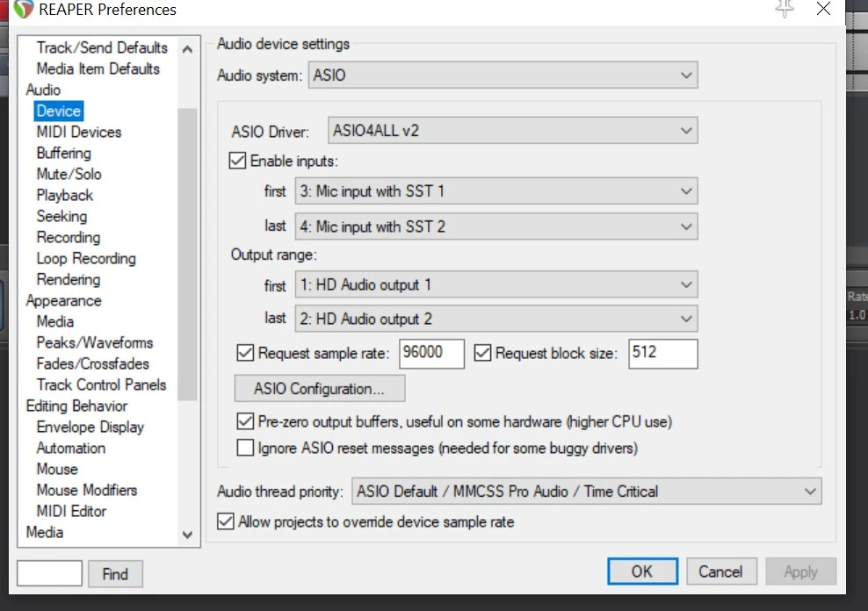The height and width of the screenshot is (611, 868).
Task: Click the sample rate value field
Action: (x=431, y=354)
